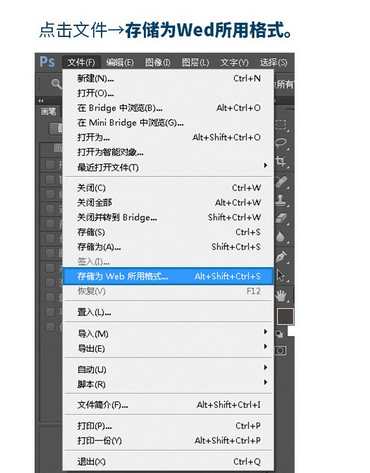
Task: Choose 关闭并转到 Bridge... menu item
Action: pos(168,217)
